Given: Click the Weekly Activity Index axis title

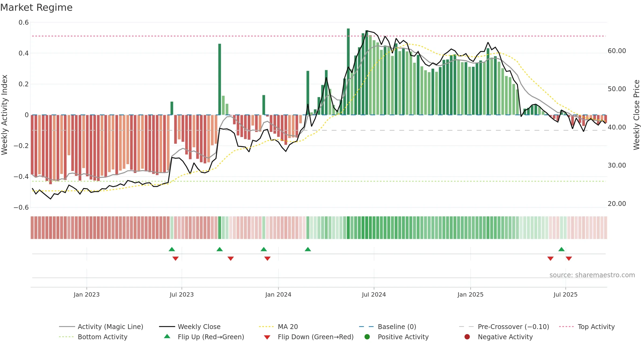Looking at the screenshot, I should tap(5, 115).
